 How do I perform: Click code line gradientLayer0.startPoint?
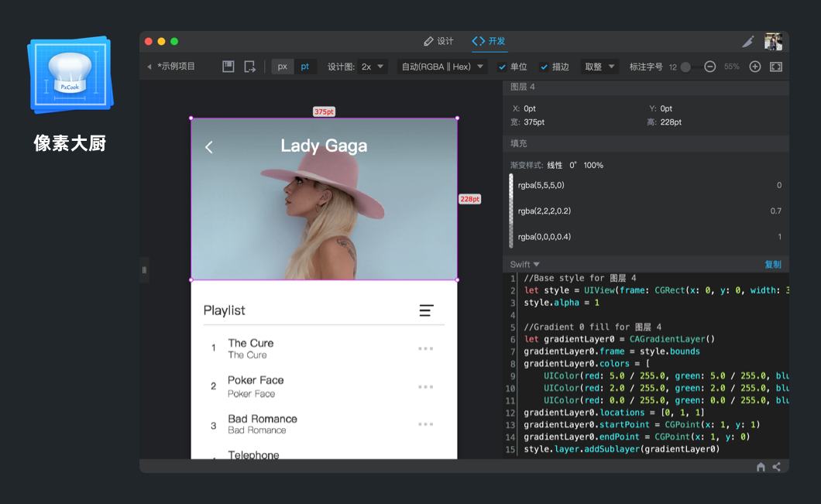(x=642, y=424)
